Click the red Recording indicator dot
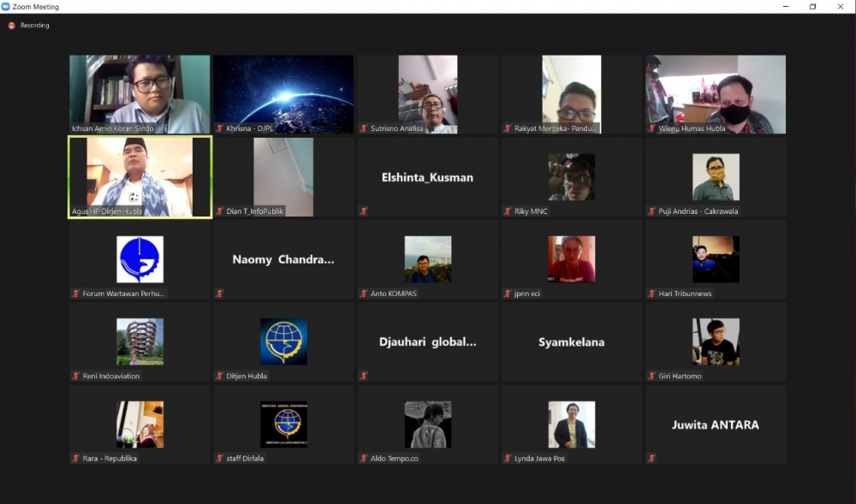The image size is (856, 504). 11,26
